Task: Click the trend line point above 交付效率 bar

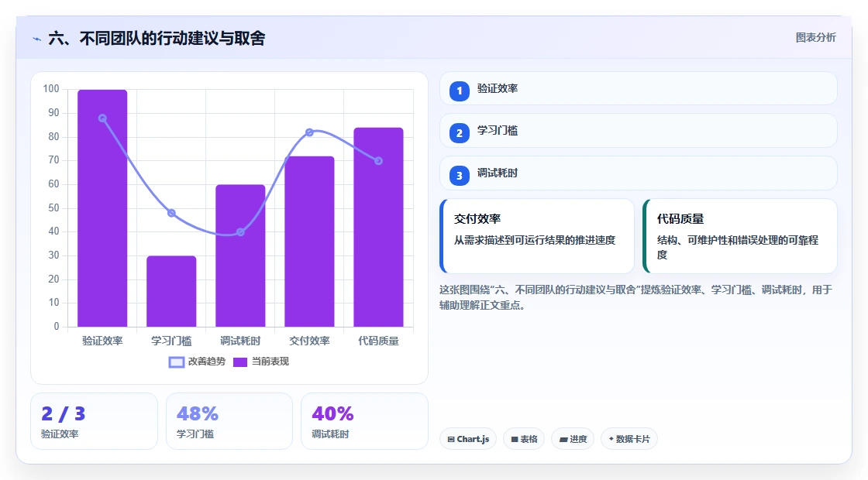Action: point(309,132)
